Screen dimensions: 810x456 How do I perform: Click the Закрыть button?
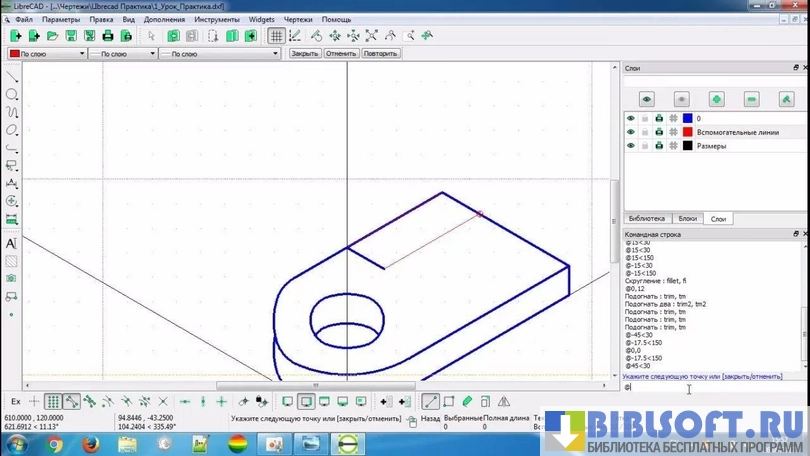304,54
